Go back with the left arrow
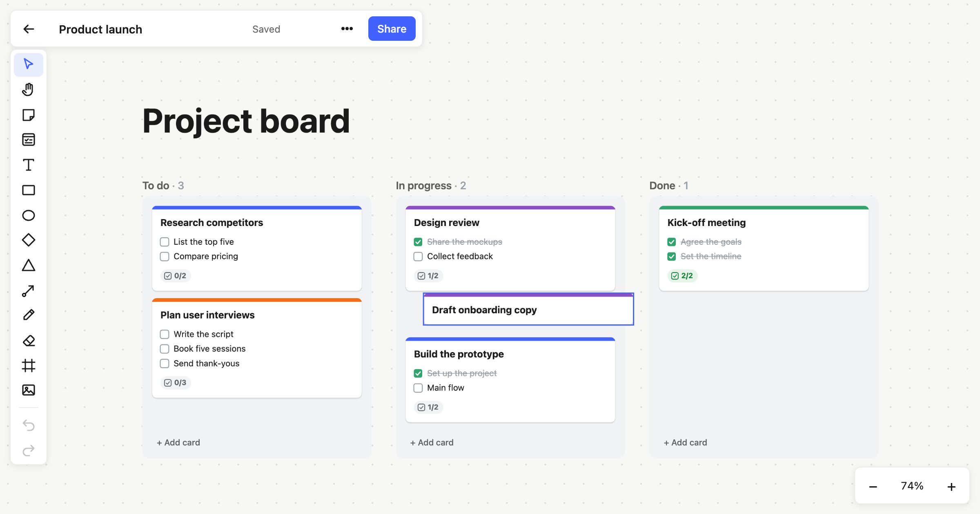 pyautogui.click(x=29, y=29)
